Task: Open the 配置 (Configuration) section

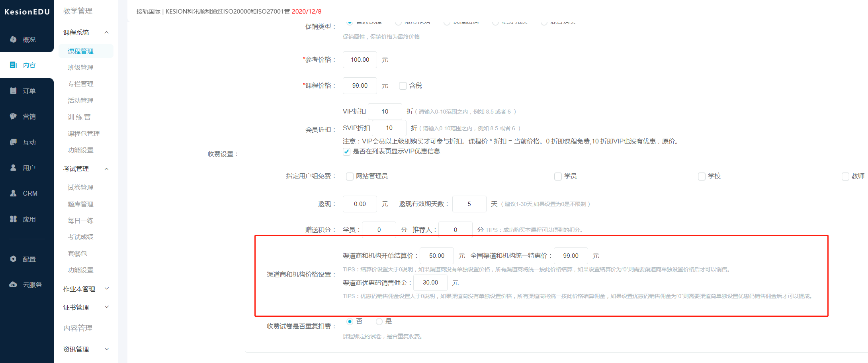Action: click(x=27, y=259)
